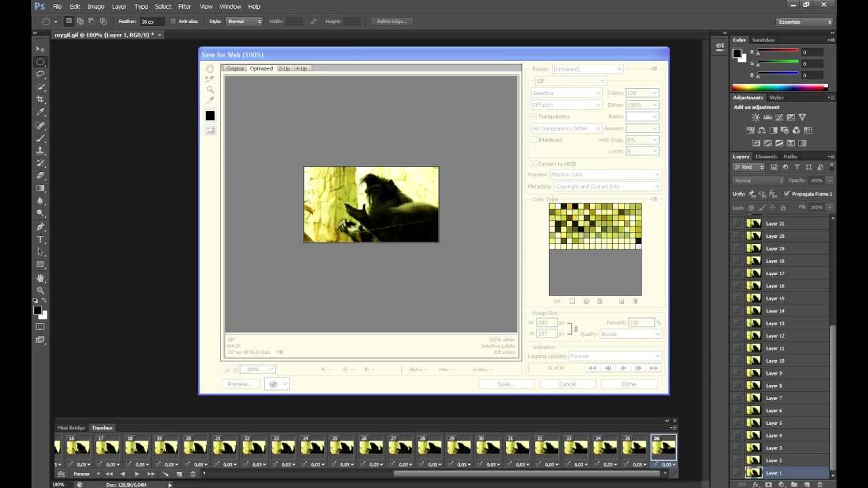Show Layer 15 visibility toggle
The width and height of the screenshot is (868, 488).
(737, 298)
